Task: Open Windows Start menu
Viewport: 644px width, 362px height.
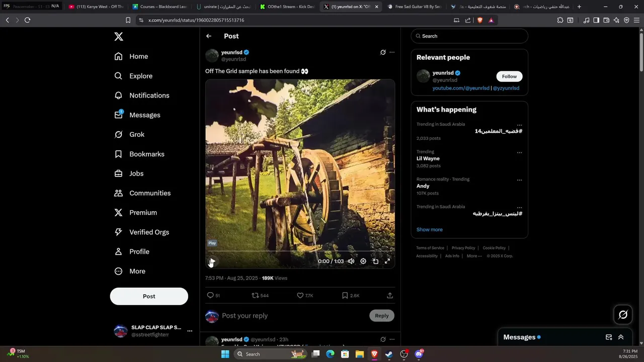Action: point(225,354)
